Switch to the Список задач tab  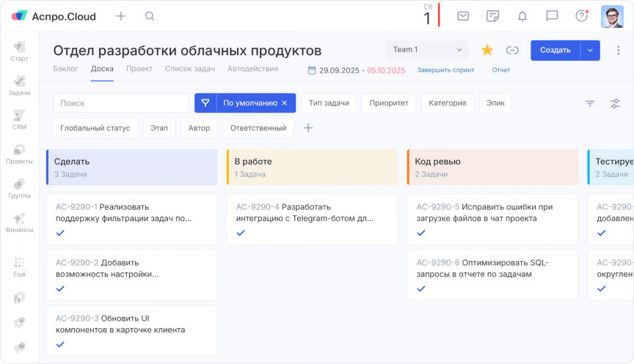189,69
